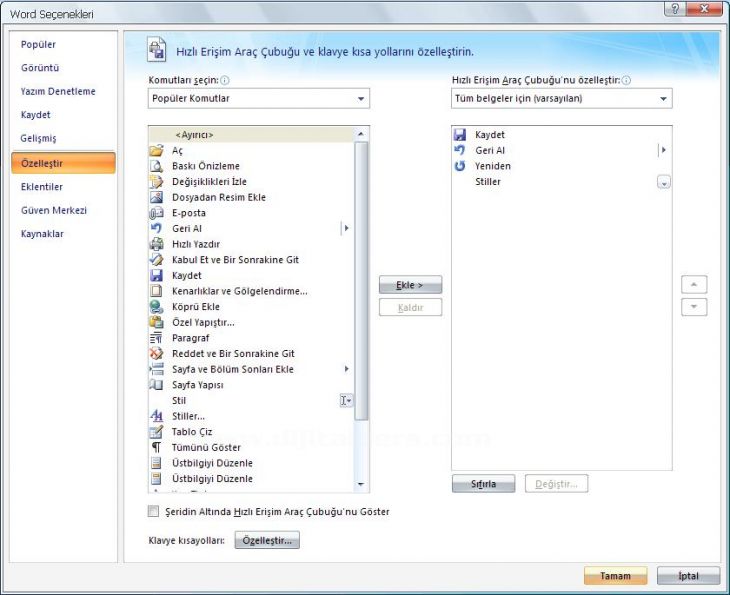This screenshot has height=595, width=730.
Task: Click the commands list scroll-down arrow
Action: 361,485
